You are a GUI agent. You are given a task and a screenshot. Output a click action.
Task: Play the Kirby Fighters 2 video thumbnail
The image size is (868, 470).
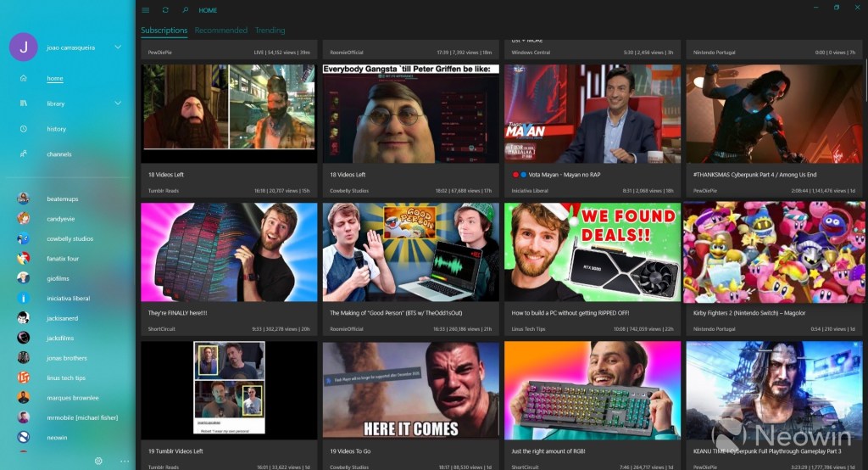[x=773, y=252]
